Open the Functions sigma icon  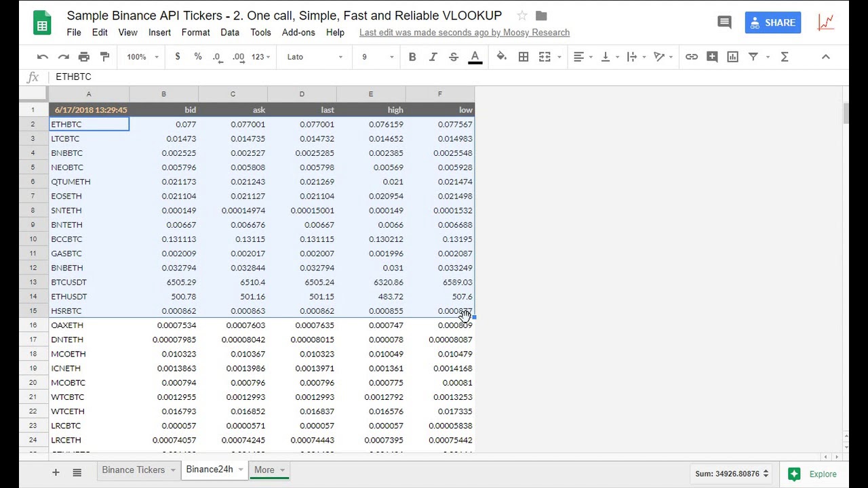pos(785,57)
